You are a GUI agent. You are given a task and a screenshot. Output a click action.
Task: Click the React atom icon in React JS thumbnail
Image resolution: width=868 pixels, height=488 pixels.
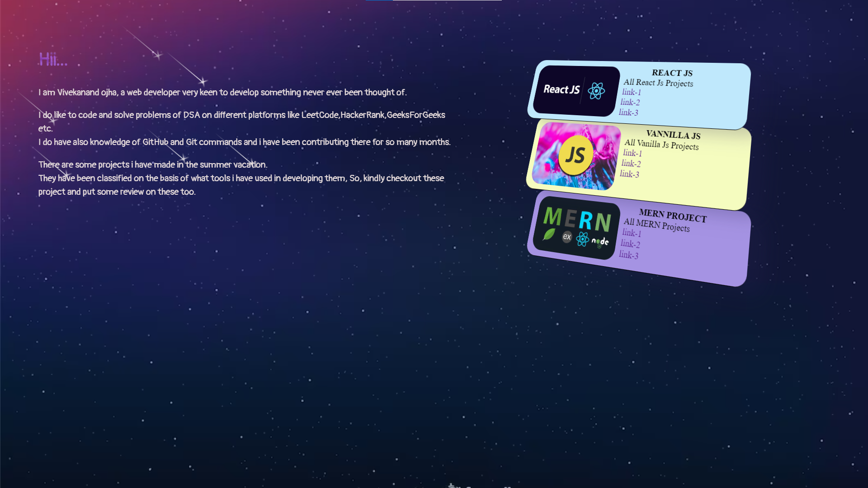click(x=596, y=91)
